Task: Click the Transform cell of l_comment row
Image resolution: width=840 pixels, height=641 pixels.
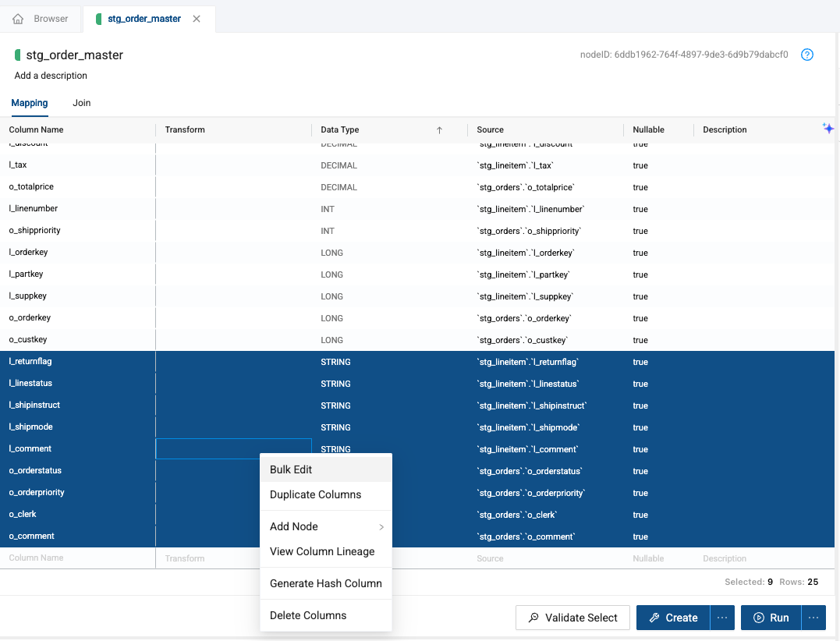Action: [x=233, y=448]
